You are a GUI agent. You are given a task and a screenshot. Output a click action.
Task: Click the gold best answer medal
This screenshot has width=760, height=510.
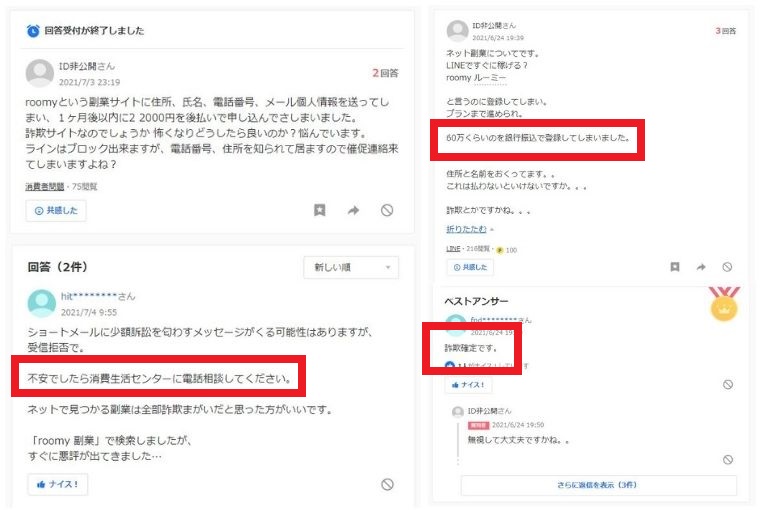pos(724,304)
